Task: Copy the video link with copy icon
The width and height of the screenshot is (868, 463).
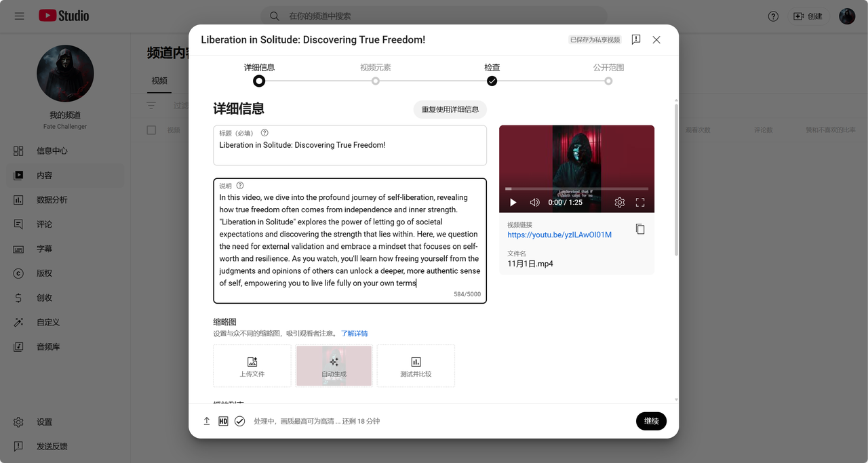Action: pos(639,229)
